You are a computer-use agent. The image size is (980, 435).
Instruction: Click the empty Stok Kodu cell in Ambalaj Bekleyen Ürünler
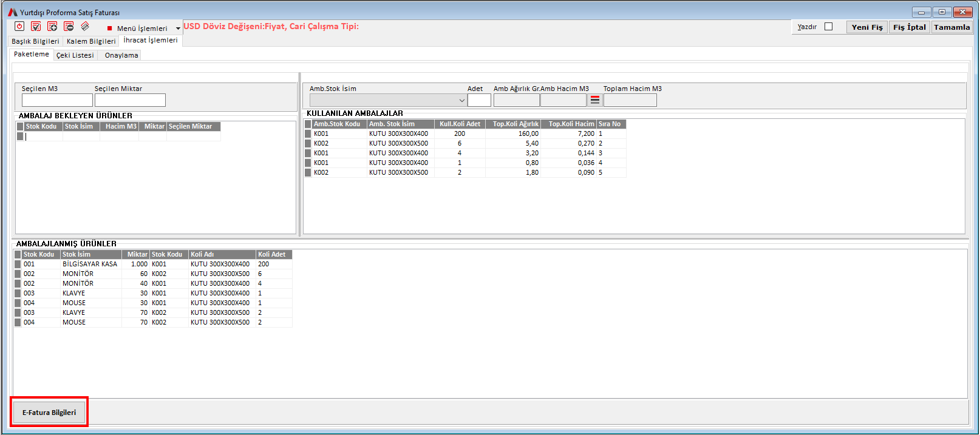tap(44, 137)
